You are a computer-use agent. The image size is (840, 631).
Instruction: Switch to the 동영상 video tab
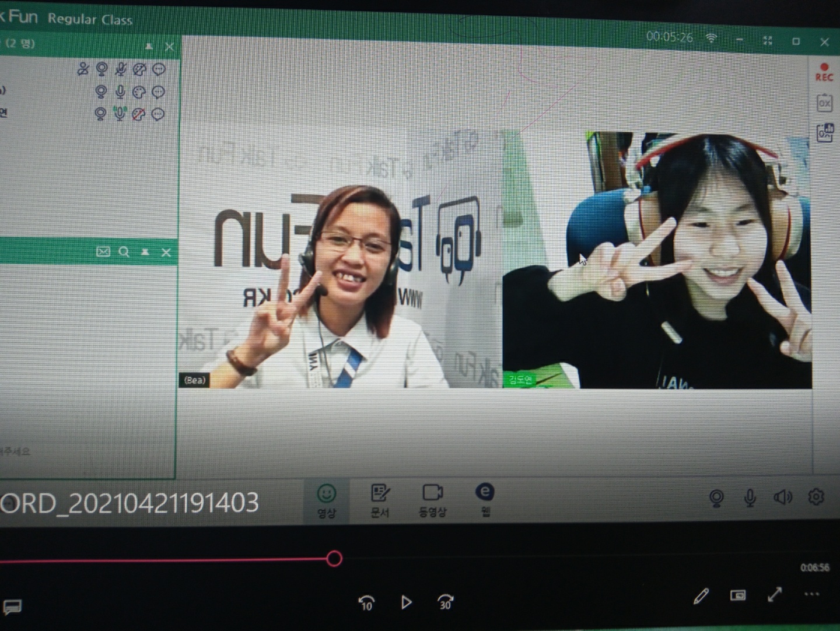(432, 500)
